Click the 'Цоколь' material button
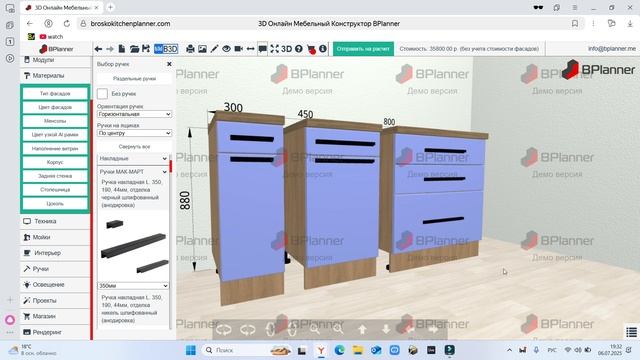 coord(55,204)
